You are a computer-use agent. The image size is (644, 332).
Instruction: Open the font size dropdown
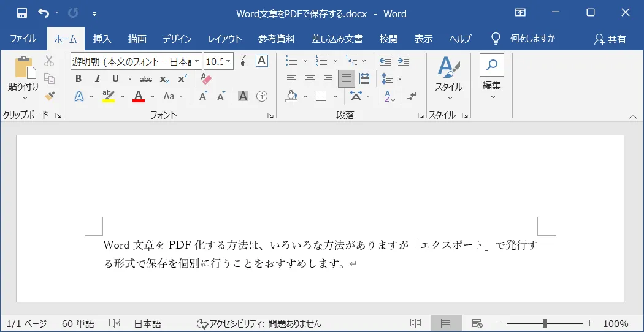click(x=228, y=62)
